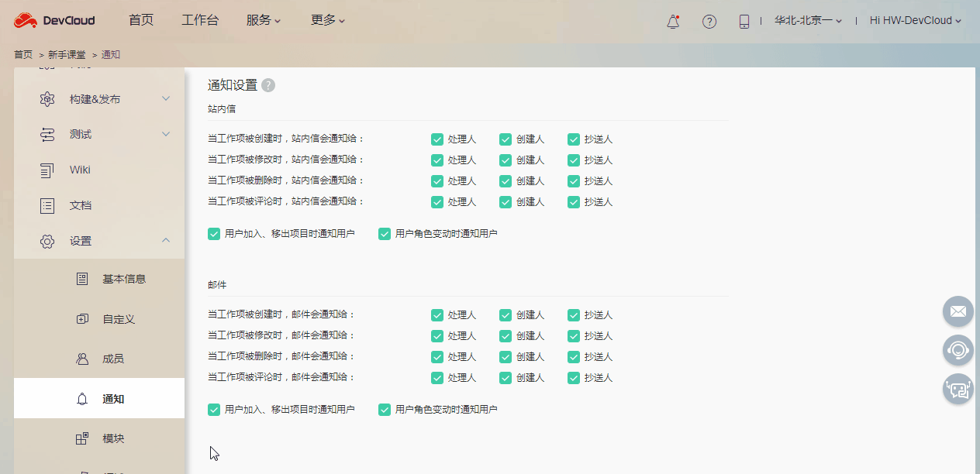
Task: Click the 首页 menu item
Action: pyautogui.click(x=140, y=20)
